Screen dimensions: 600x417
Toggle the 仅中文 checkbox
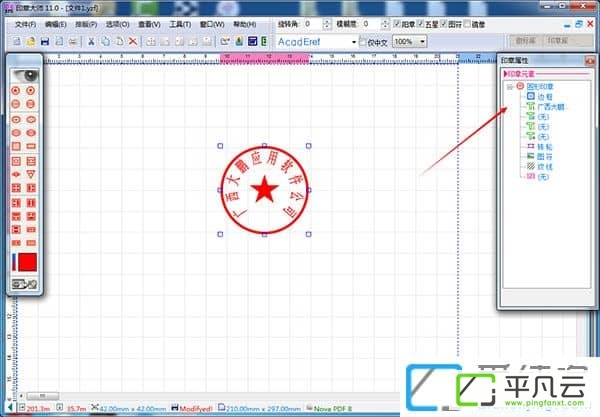tap(362, 42)
